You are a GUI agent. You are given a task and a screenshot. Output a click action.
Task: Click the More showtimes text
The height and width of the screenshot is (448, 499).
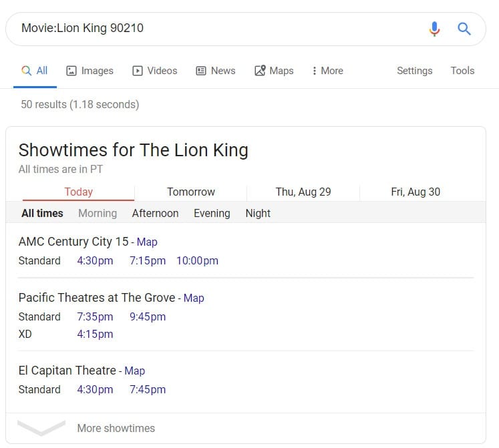[x=116, y=428]
